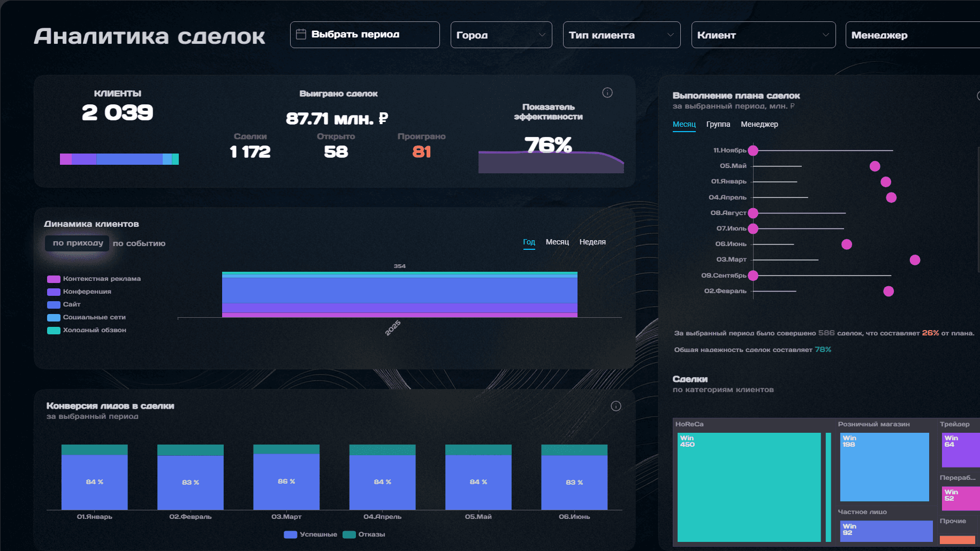Click the Отказы legend marker
The image size is (980, 551).
[x=349, y=534]
